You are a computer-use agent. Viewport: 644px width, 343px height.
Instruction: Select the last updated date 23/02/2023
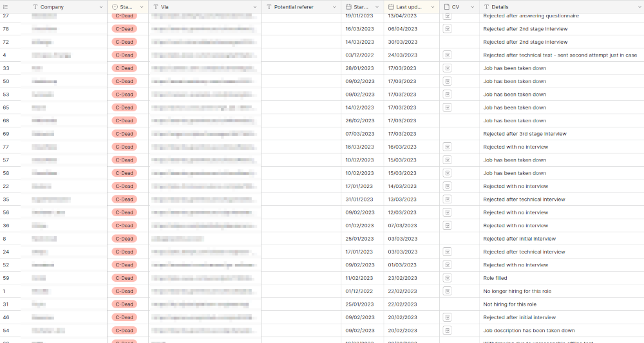402,278
